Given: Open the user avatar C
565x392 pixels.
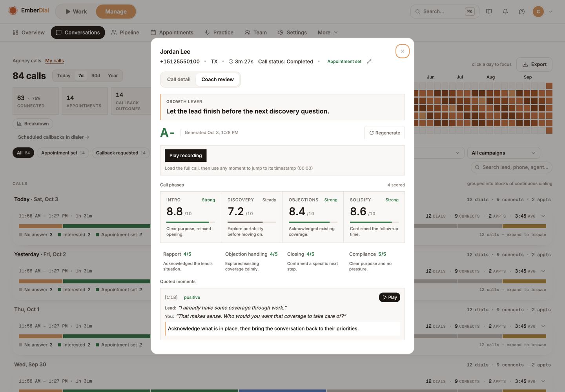Looking at the screenshot, I should click(538, 11).
